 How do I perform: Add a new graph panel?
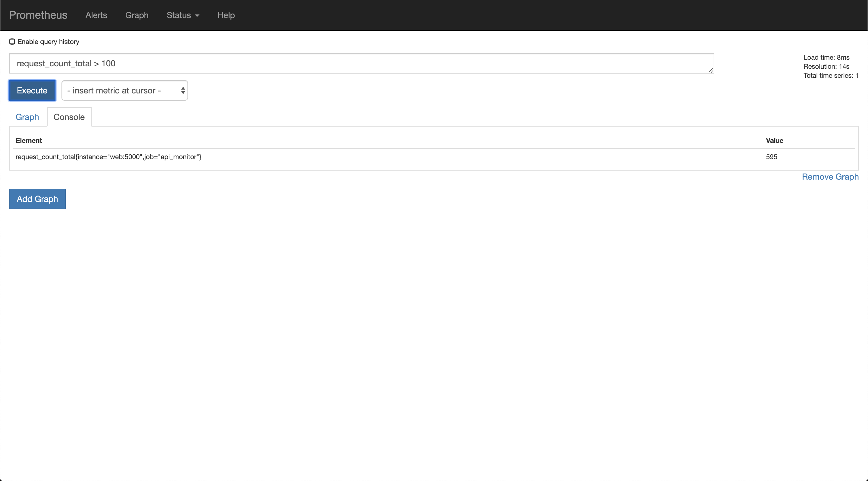37,199
